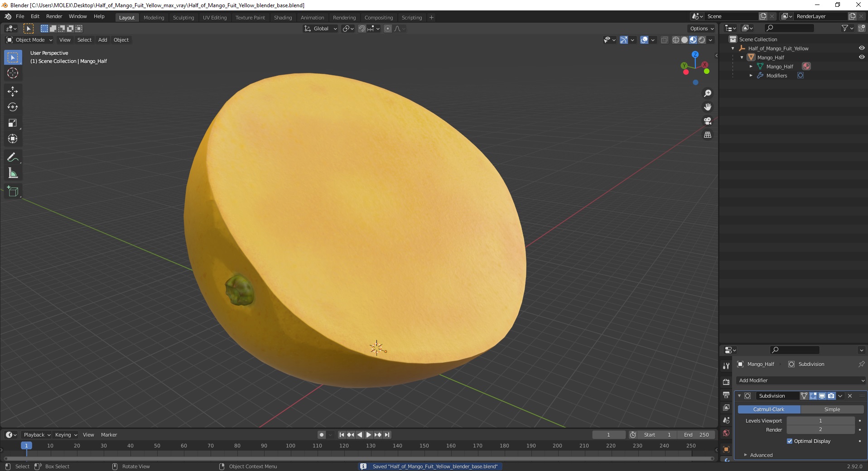Open the viewport Options dropdown
Screen dimensions: 868x471
(x=702, y=29)
